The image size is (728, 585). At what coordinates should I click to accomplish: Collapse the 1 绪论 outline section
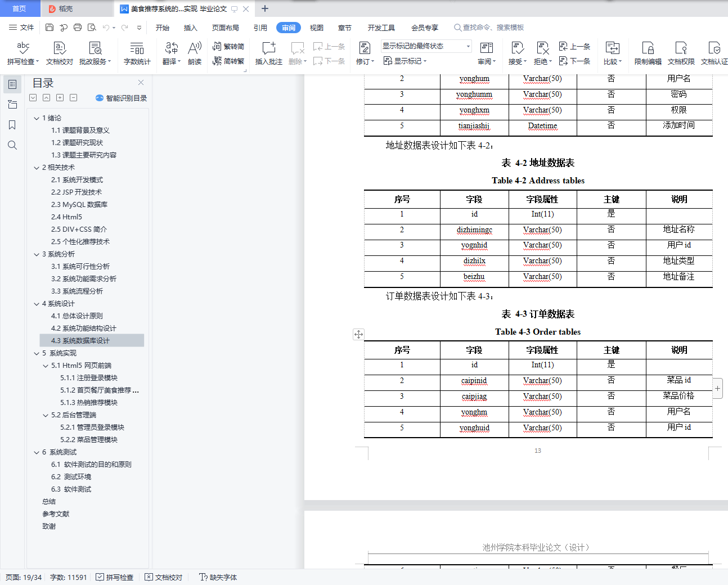pos(37,118)
